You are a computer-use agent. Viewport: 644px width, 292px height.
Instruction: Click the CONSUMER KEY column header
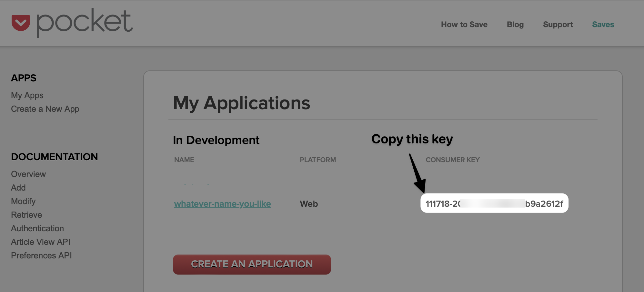(x=452, y=160)
